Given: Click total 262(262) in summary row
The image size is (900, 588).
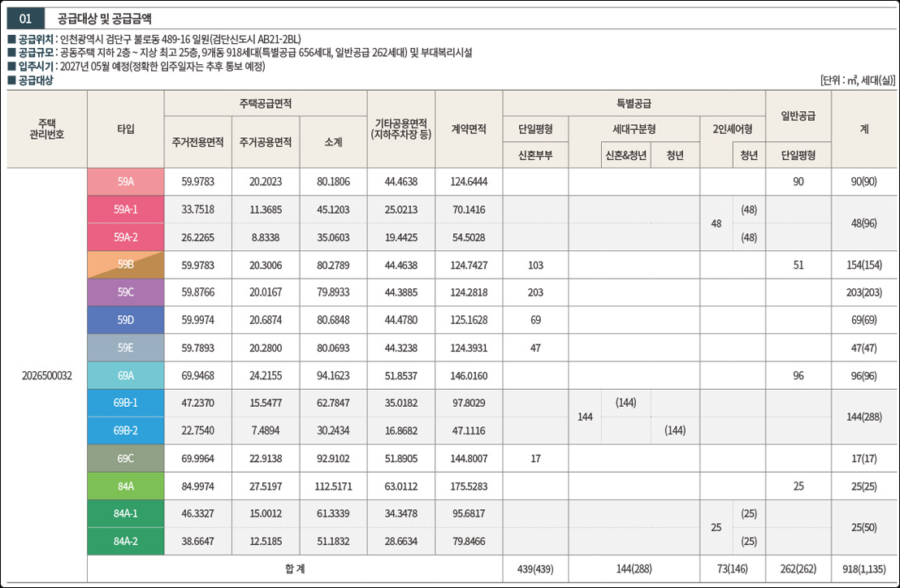Looking at the screenshot, I should 798,569.
